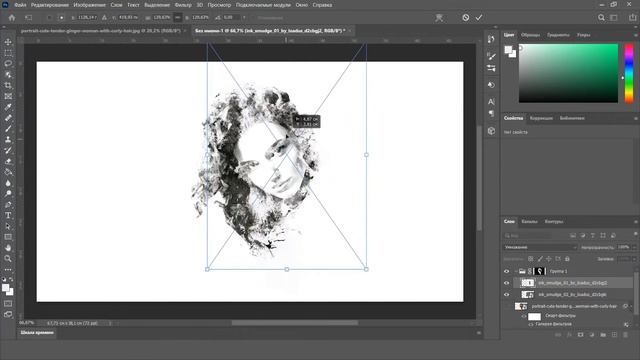Open the Непрозрачность opacity dropdown arrow
The image size is (640, 360).
pyautogui.click(x=634, y=247)
